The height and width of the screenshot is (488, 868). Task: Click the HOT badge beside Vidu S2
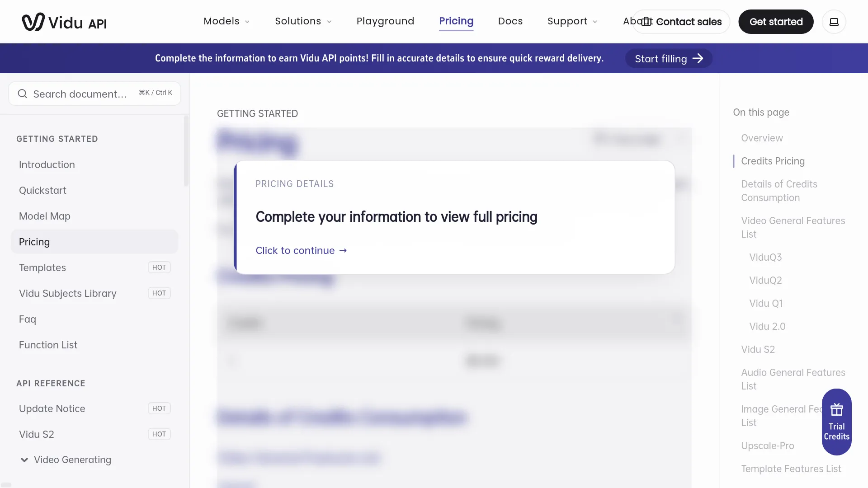click(x=159, y=434)
